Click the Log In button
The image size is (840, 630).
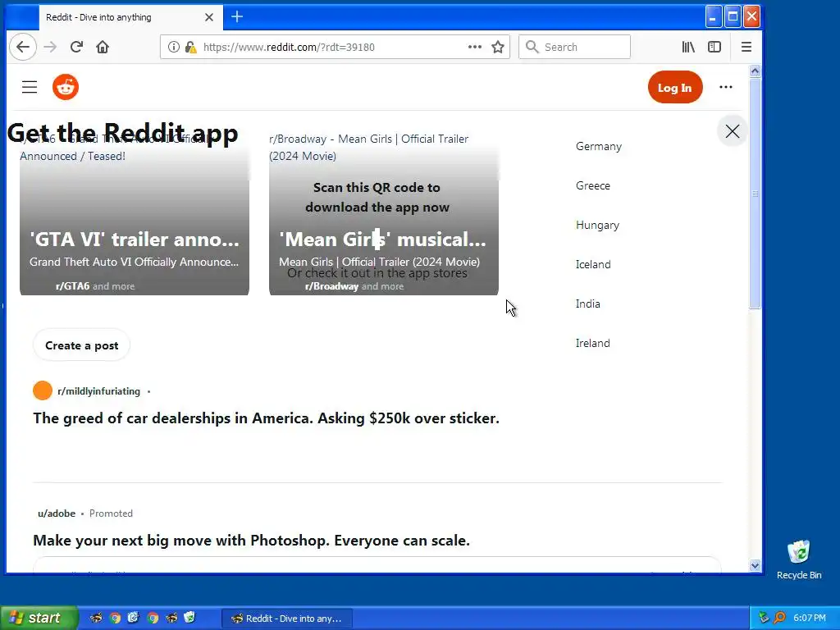[675, 87]
